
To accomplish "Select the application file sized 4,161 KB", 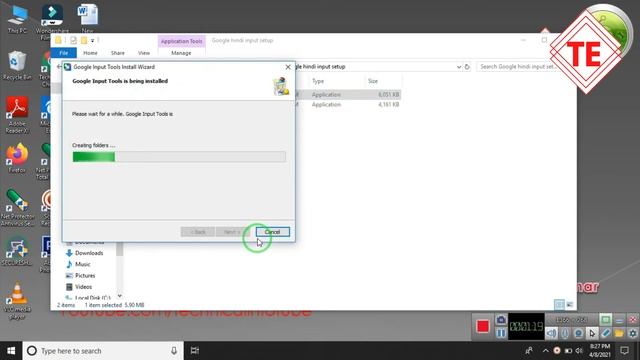I will click(348, 104).
